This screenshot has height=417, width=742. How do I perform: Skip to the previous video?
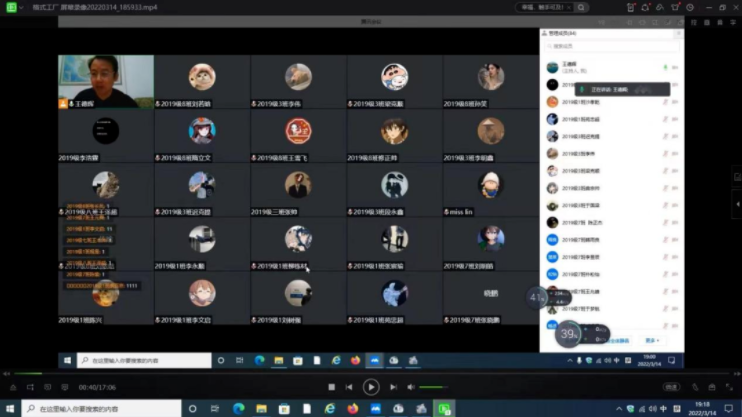[349, 387]
